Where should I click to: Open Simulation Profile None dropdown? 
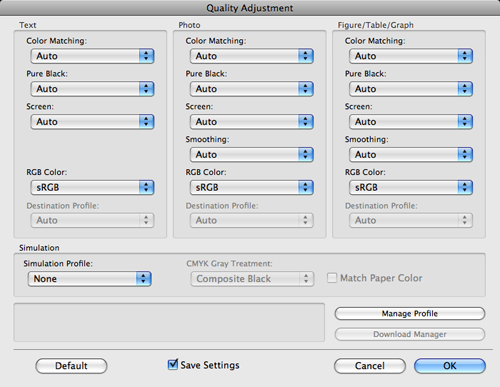coord(90,279)
